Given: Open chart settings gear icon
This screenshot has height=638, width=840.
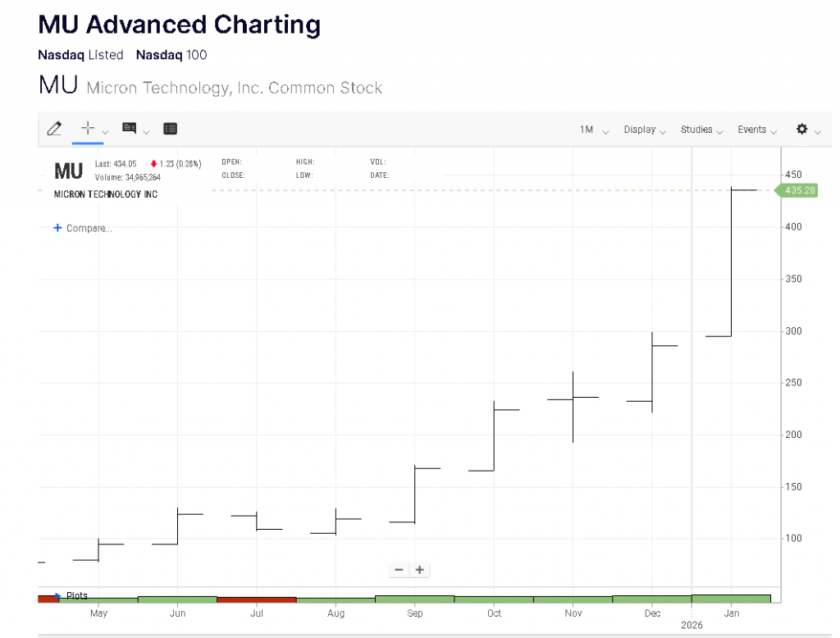Looking at the screenshot, I should point(801,130).
